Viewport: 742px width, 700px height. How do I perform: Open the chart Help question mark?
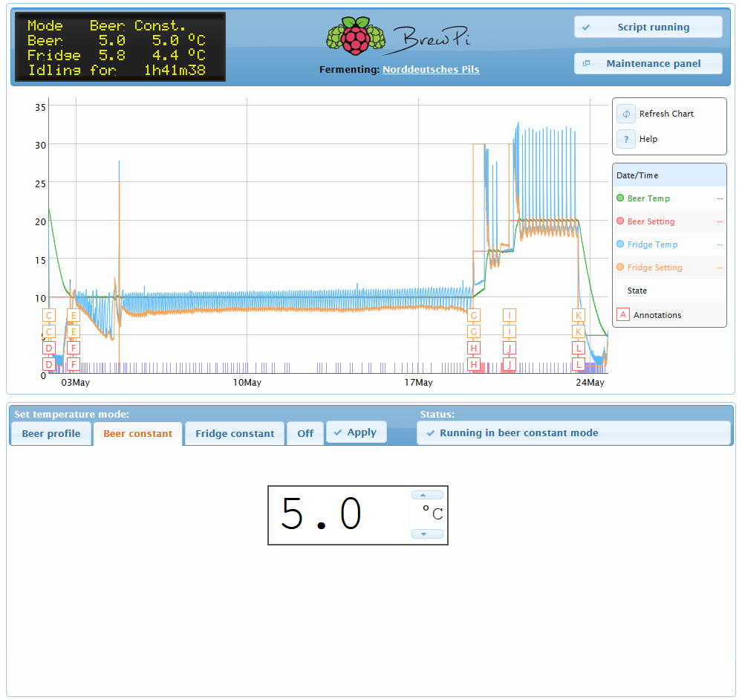(626, 139)
